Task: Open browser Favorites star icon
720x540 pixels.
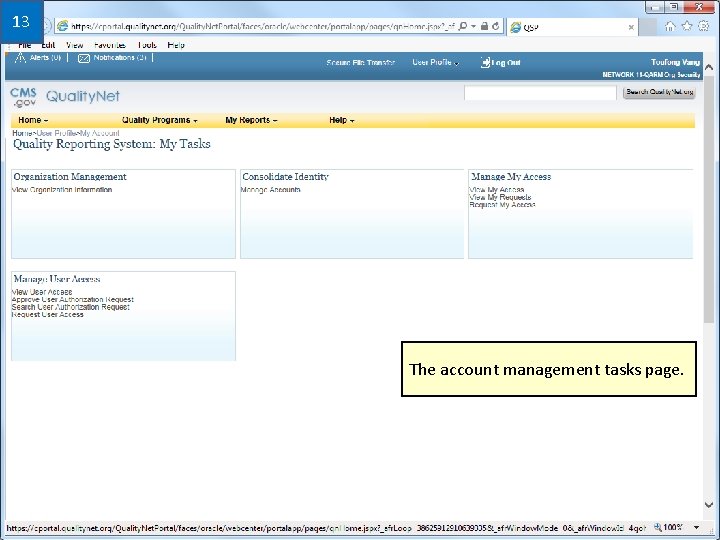Action: tap(686, 26)
